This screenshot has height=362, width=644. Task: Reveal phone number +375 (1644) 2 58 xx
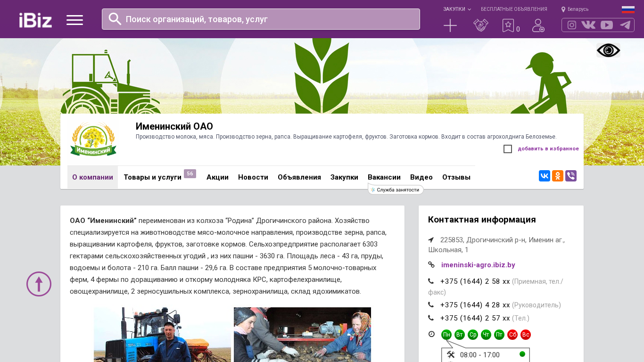pyautogui.click(x=475, y=281)
